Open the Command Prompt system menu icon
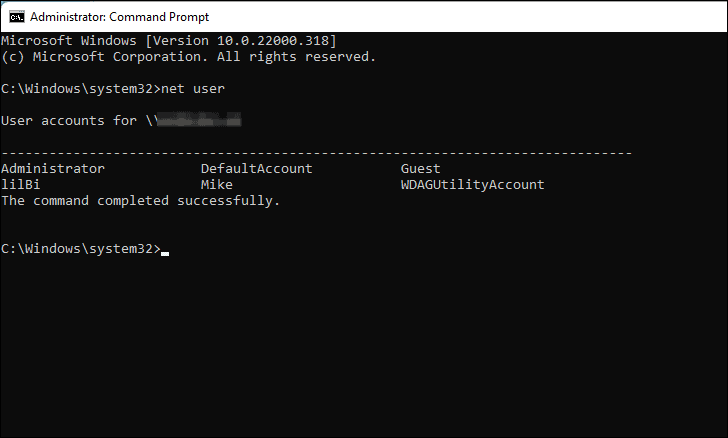This screenshot has height=438, width=728. pyautogui.click(x=16, y=17)
